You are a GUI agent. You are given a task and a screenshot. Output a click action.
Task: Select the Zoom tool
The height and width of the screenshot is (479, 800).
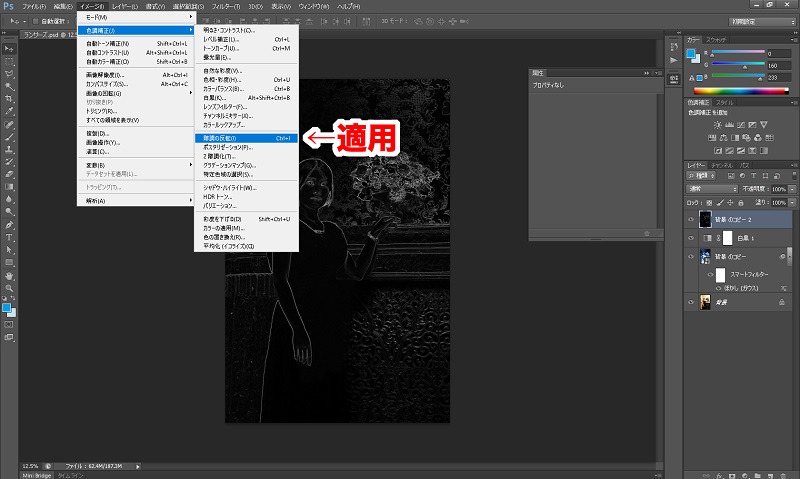tap(9, 288)
